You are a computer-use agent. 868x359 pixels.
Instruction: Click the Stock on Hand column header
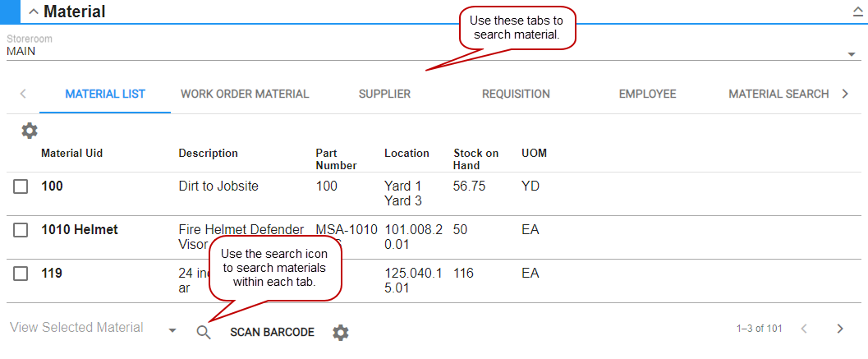coord(476,159)
